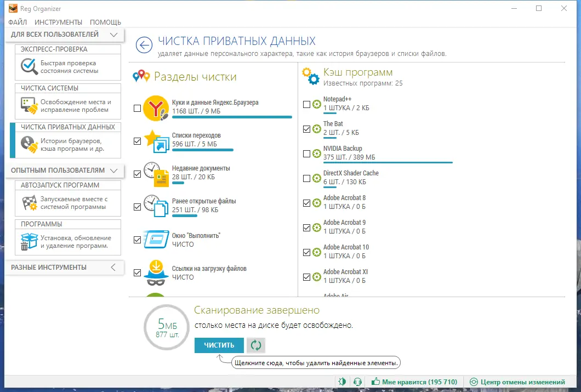The height and width of the screenshot is (392, 581).
Task: Open the Помощь menu
Action: [x=105, y=22]
